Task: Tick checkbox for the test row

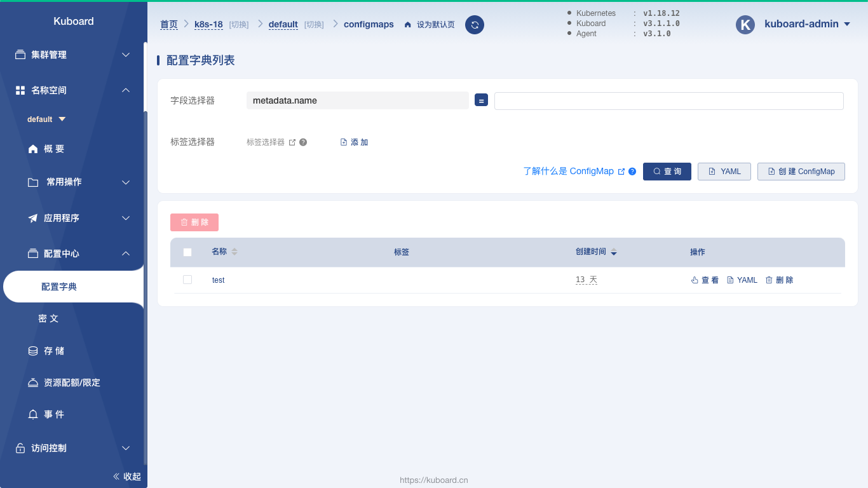Action: (x=187, y=280)
